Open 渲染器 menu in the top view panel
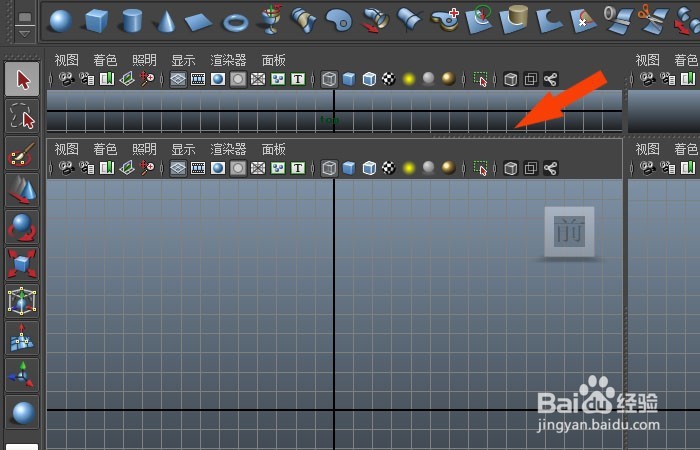700x450 pixels. click(x=228, y=60)
